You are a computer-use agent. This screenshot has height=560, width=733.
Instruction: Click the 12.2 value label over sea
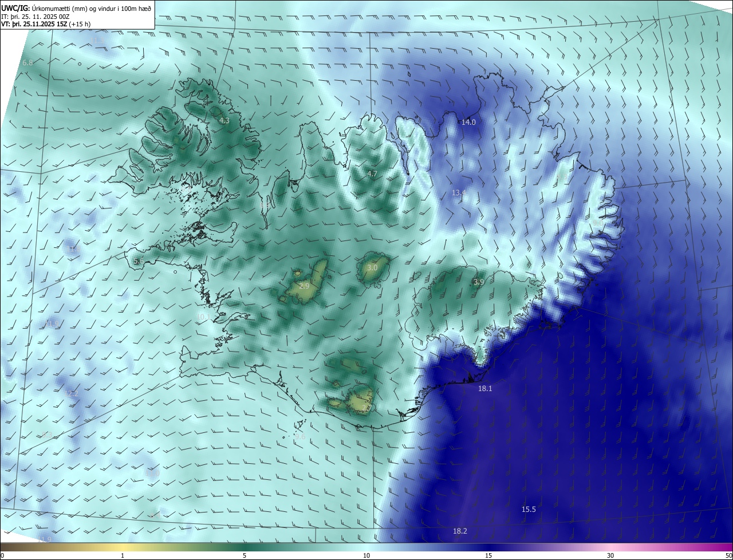tap(72, 393)
